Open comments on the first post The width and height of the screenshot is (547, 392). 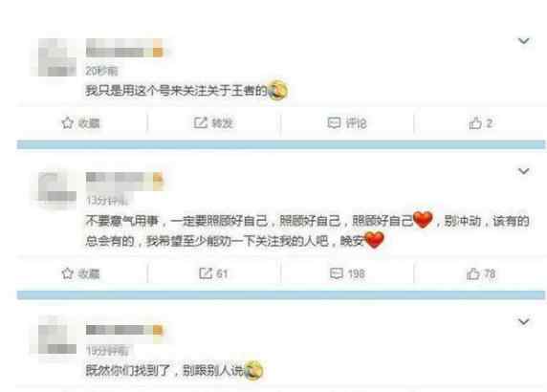347,123
